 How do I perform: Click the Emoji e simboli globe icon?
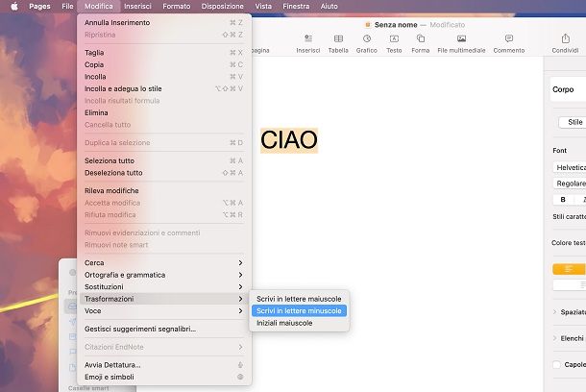tap(240, 377)
